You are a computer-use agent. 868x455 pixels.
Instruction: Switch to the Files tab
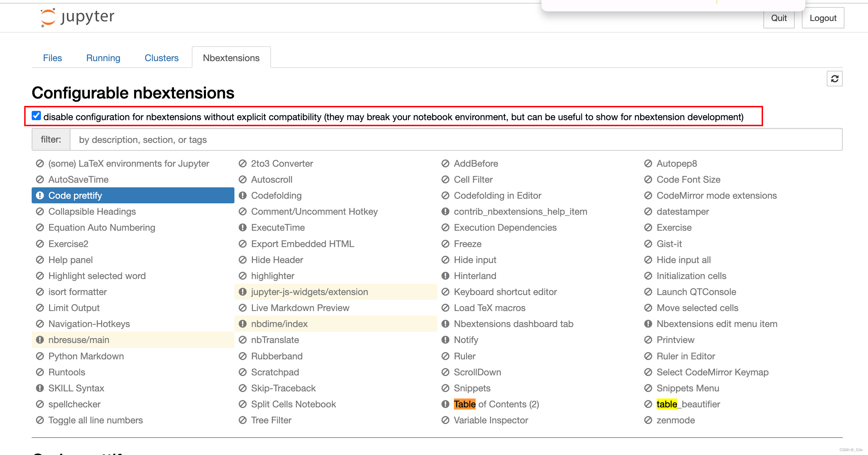point(53,58)
